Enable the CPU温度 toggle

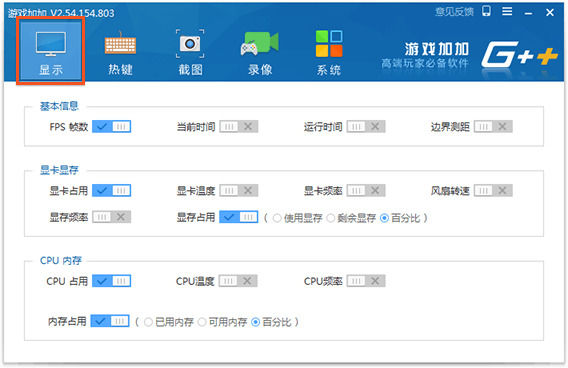238,281
